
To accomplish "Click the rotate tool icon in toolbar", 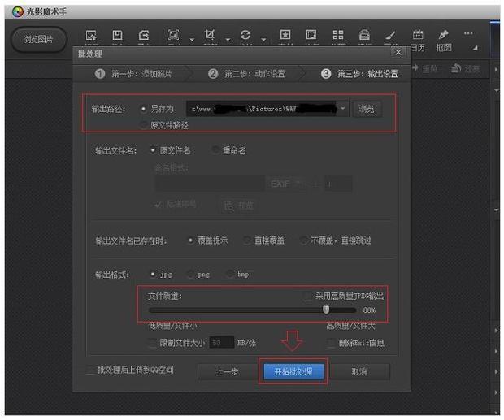I will point(245,35).
